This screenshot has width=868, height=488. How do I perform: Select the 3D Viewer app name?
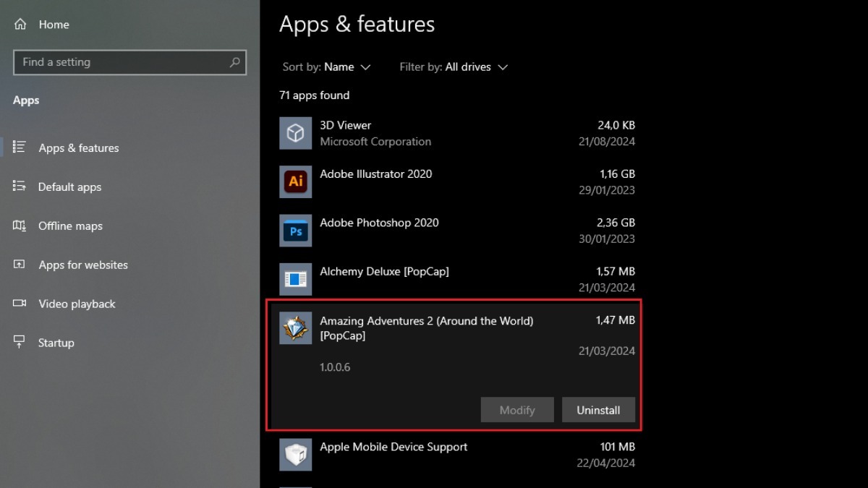click(345, 125)
